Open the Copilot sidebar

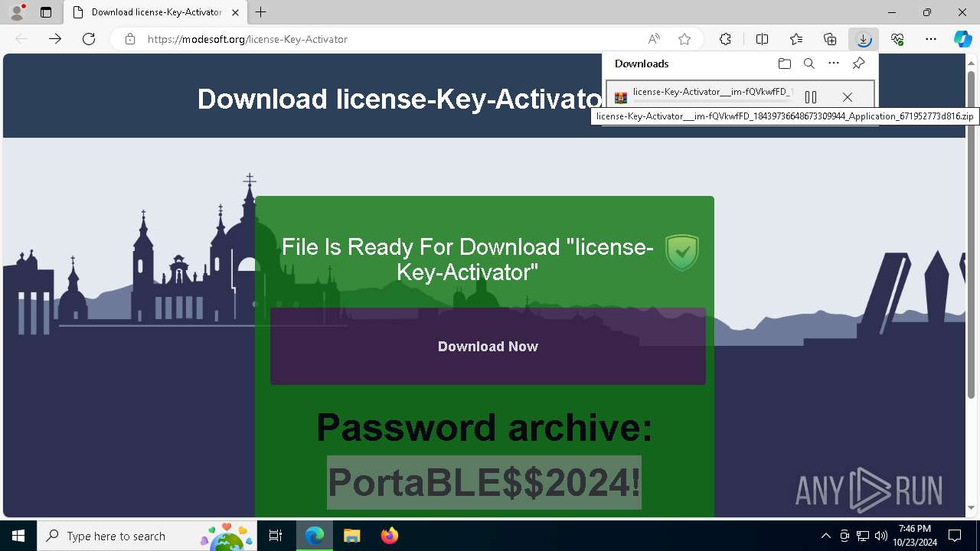tap(963, 39)
